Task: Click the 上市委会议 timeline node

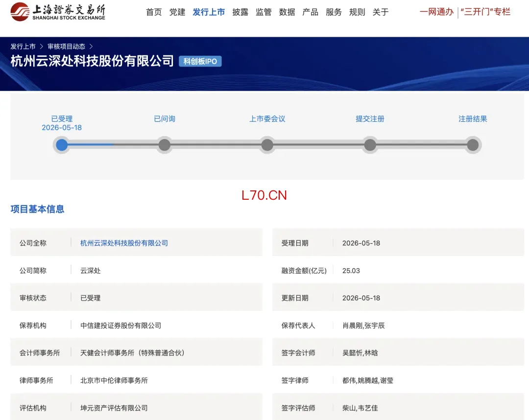Action: tap(267, 145)
